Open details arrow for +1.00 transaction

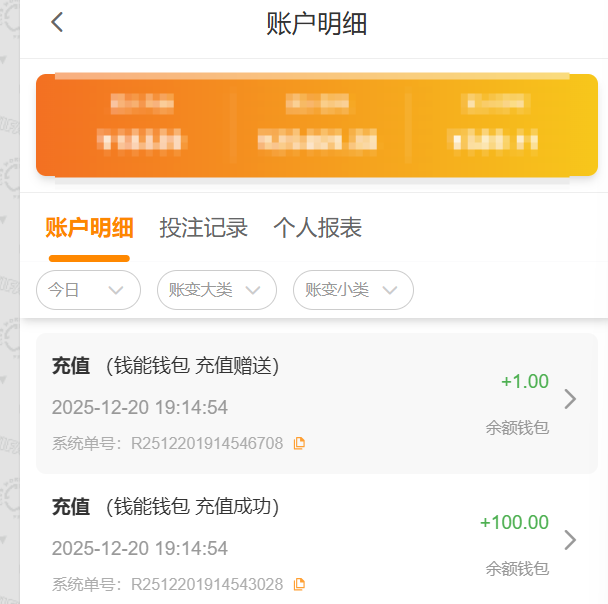pyautogui.click(x=570, y=399)
